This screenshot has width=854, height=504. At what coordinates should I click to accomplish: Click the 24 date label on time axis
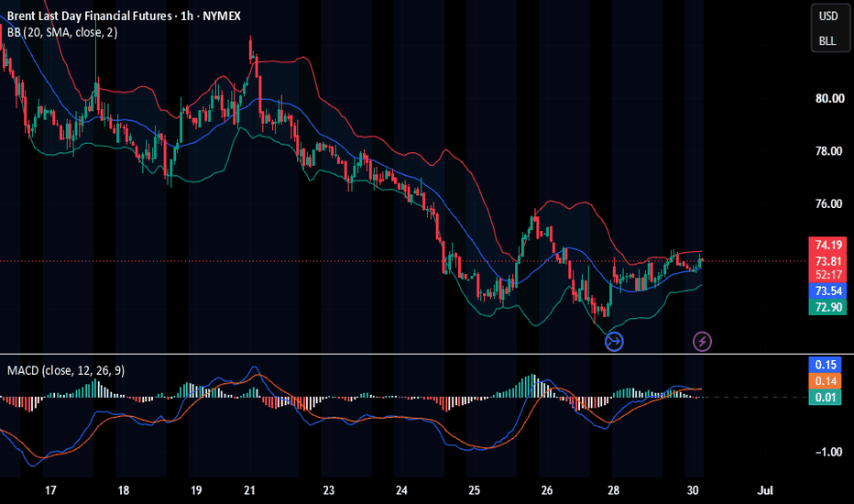[x=401, y=490]
